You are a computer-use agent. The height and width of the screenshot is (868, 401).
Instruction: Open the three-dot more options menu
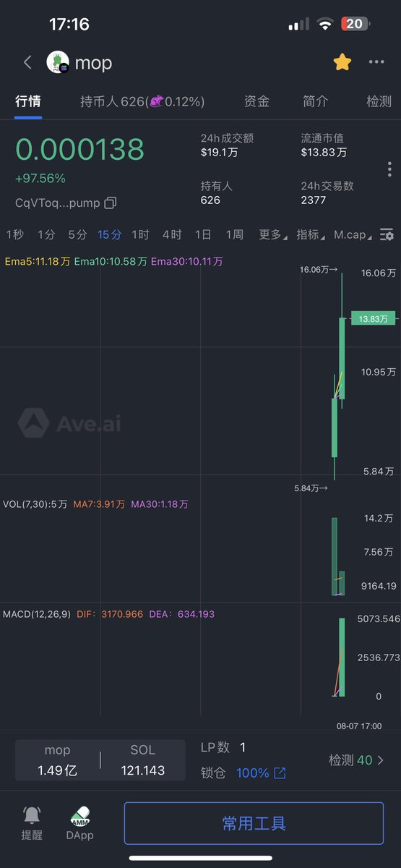point(376,62)
